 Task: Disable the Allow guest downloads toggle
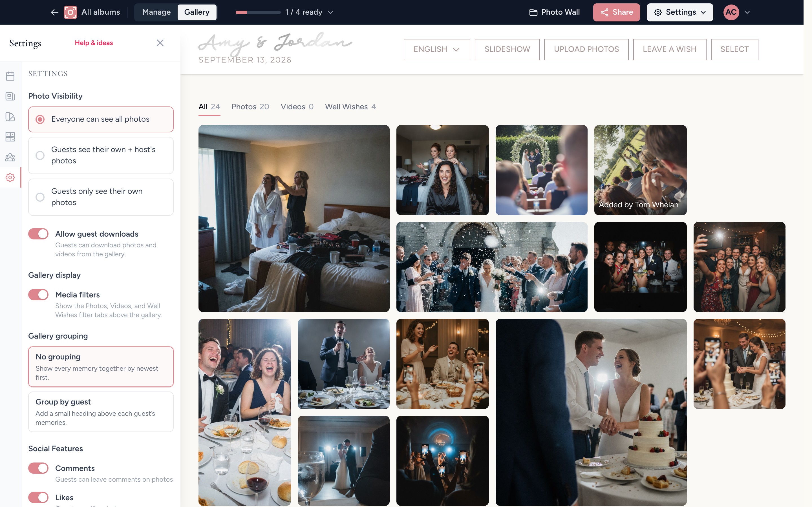(x=38, y=234)
